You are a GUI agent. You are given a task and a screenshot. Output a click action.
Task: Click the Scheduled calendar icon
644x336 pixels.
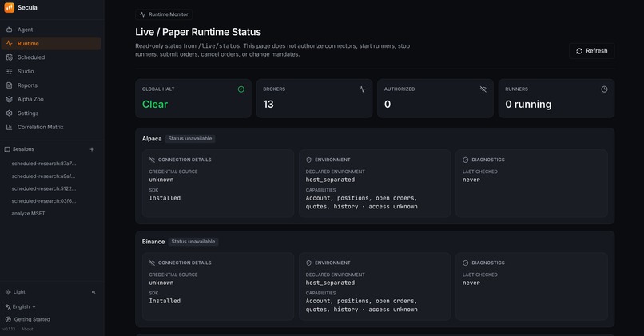tap(9, 57)
